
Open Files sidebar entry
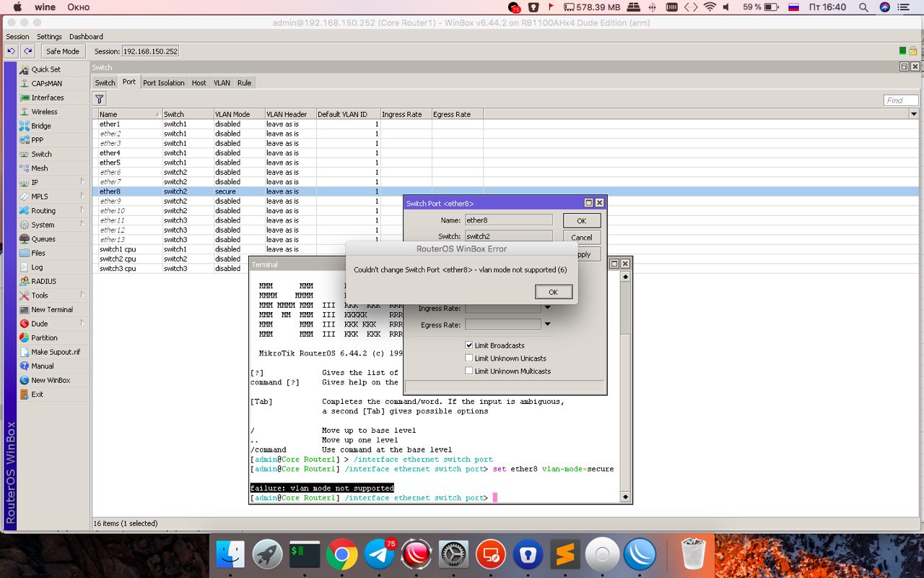pos(38,253)
